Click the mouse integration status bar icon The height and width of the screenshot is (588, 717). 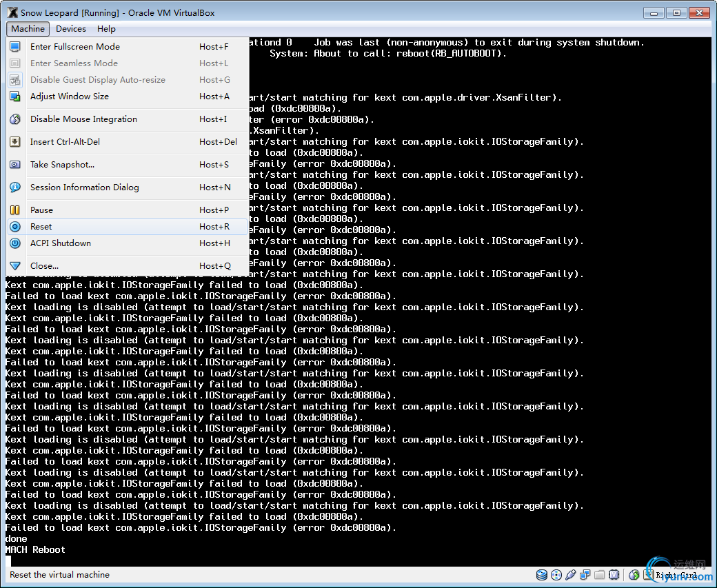(x=634, y=575)
